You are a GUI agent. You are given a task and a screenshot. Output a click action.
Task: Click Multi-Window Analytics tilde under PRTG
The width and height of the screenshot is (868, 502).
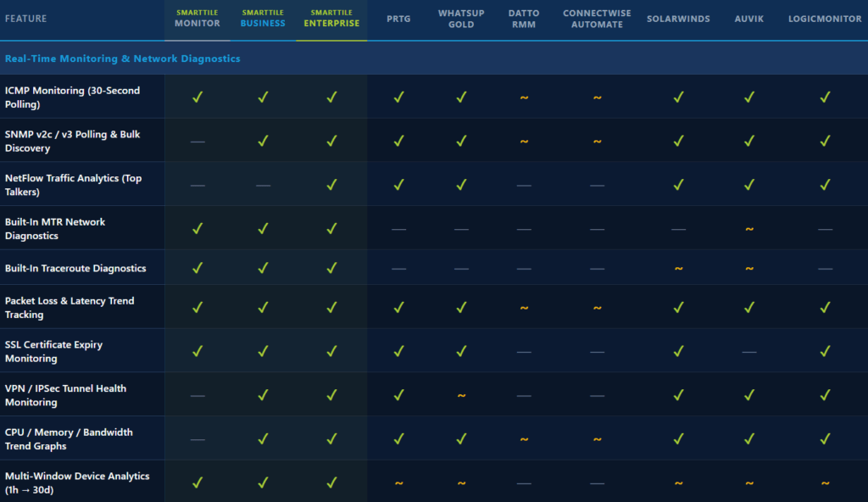tap(398, 483)
